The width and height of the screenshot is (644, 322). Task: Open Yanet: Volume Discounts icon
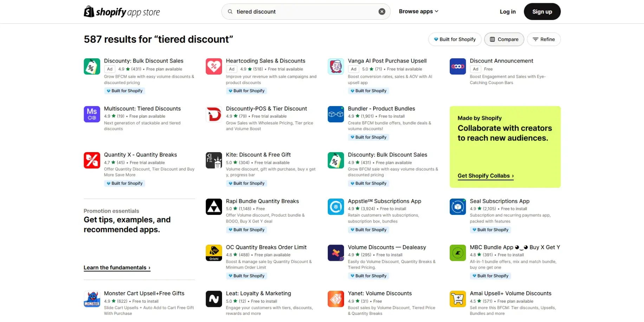pos(336,299)
